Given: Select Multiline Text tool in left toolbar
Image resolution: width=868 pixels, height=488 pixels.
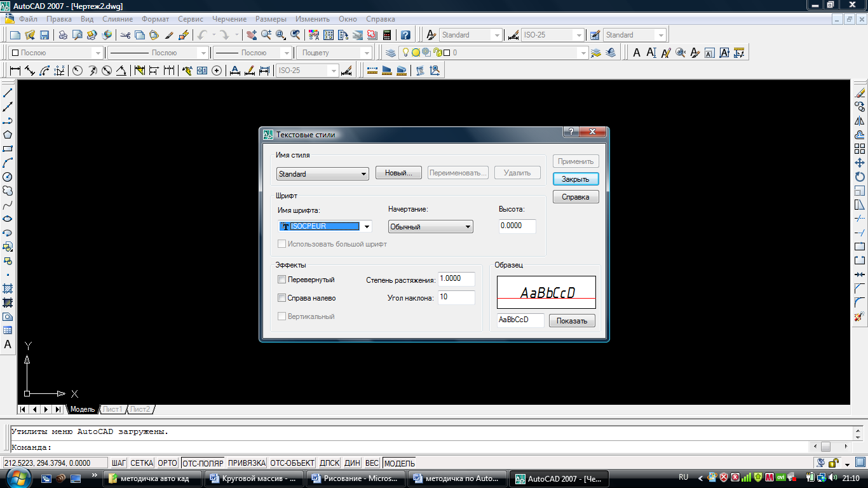Looking at the screenshot, I should (8, 344).
